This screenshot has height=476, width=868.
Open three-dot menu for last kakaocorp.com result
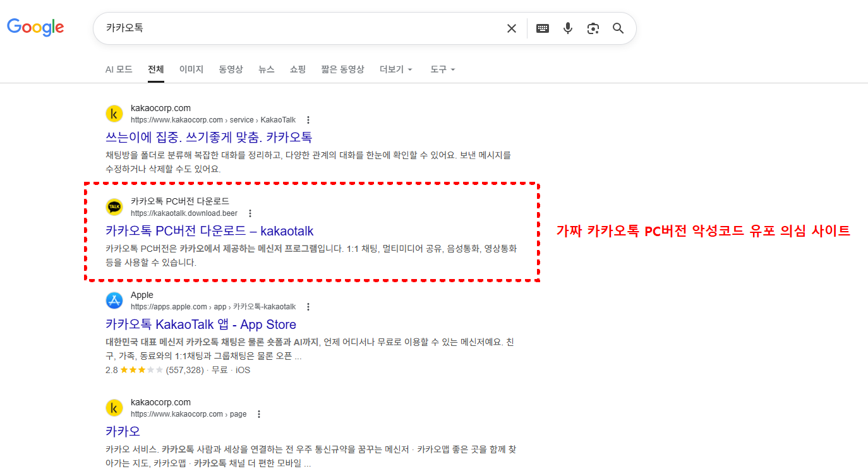(259, 414)
